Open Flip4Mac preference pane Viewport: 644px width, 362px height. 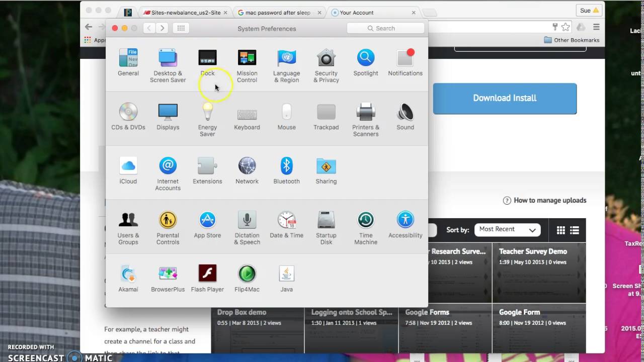point(247,279)
